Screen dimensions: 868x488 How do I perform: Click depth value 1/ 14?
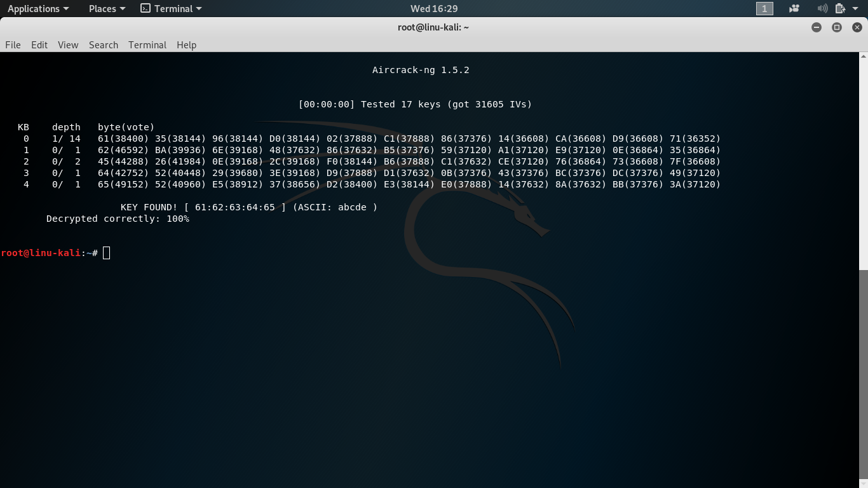66,139
